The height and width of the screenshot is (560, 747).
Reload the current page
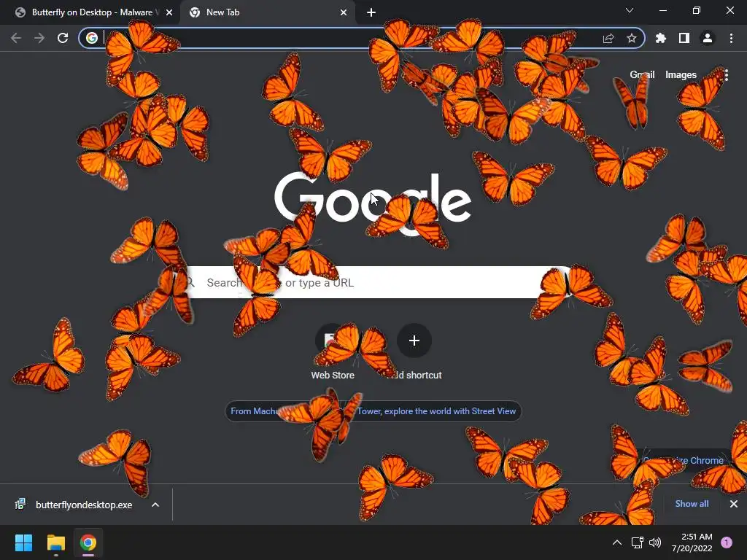click(63, 38)
